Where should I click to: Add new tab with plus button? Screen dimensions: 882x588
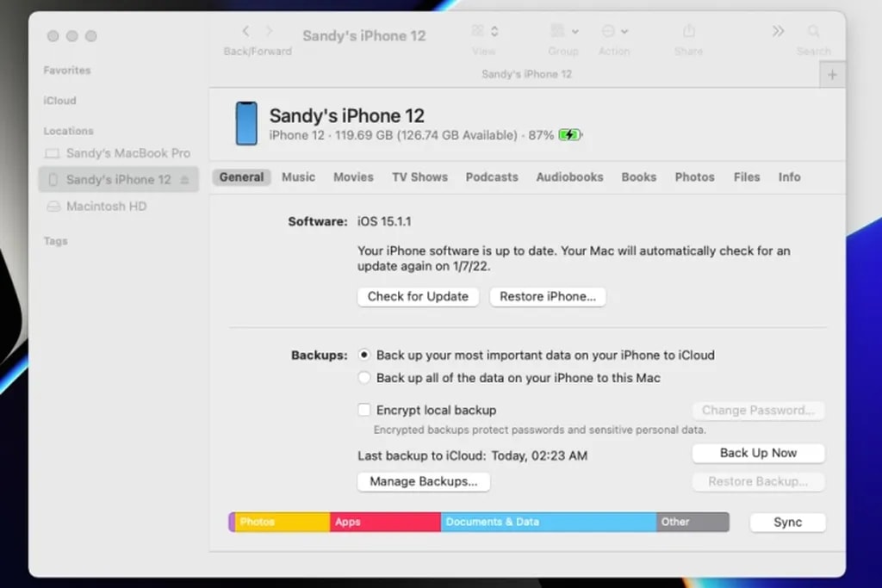click(x=832, y=75)
